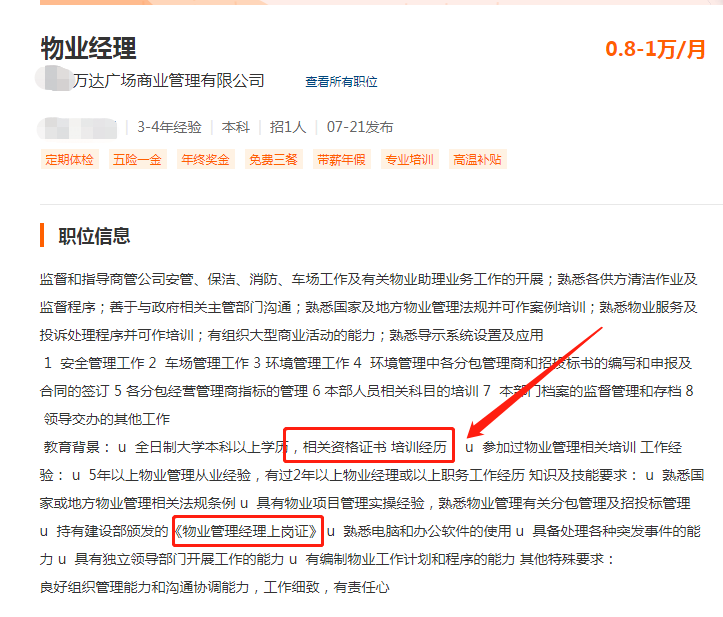The image size is (723, 617).
Task: Click the 0.8-1万/月 salary text
Action: tap(655, 49)
